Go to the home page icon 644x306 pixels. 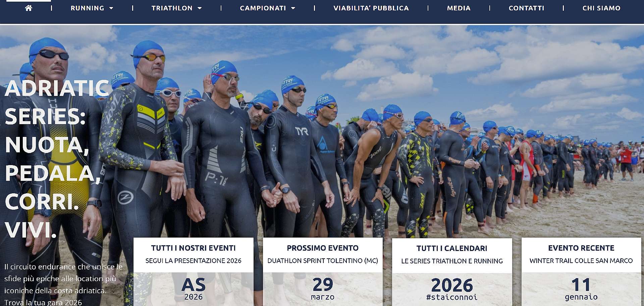pos(29,8)
